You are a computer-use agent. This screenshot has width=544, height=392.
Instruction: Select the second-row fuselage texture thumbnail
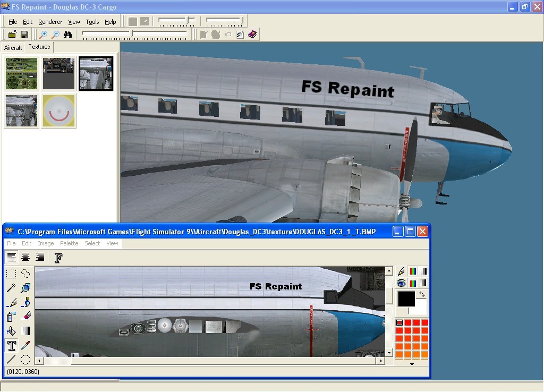point(21,111)
